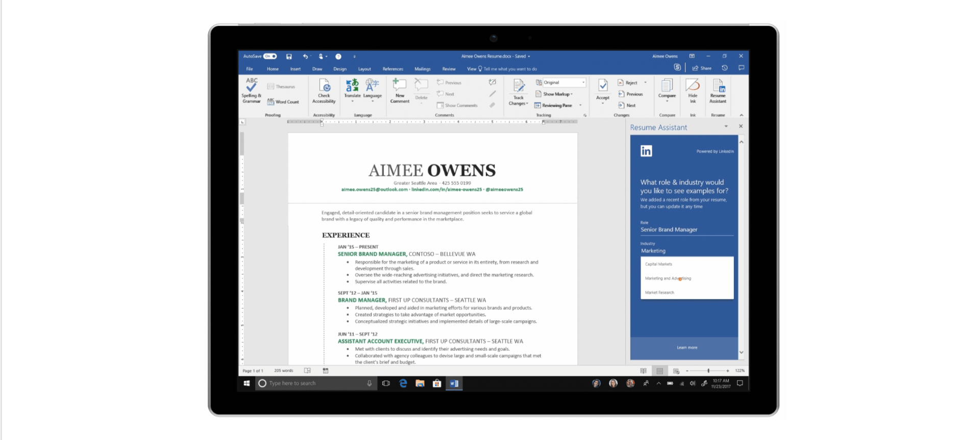Reject the tracked change
The width and height of the screenshot is (980, 440).
pyautogui.click(x=628, y=83)
